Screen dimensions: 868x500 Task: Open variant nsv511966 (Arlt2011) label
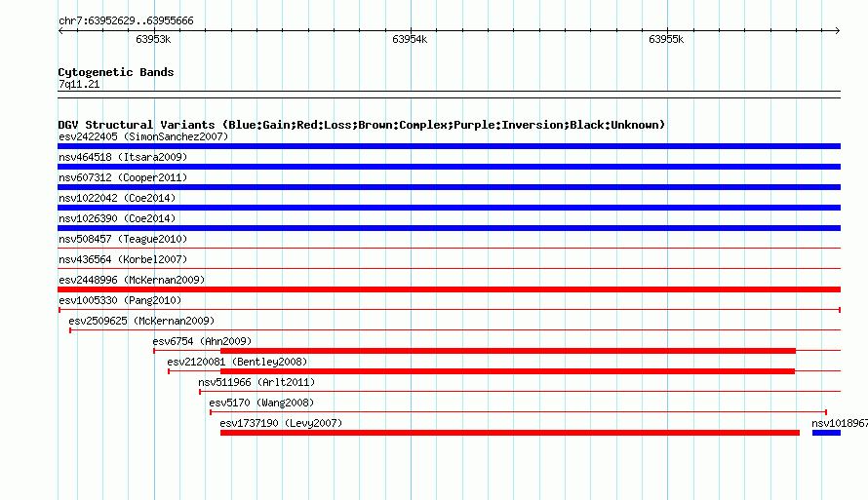pos(256,382)
